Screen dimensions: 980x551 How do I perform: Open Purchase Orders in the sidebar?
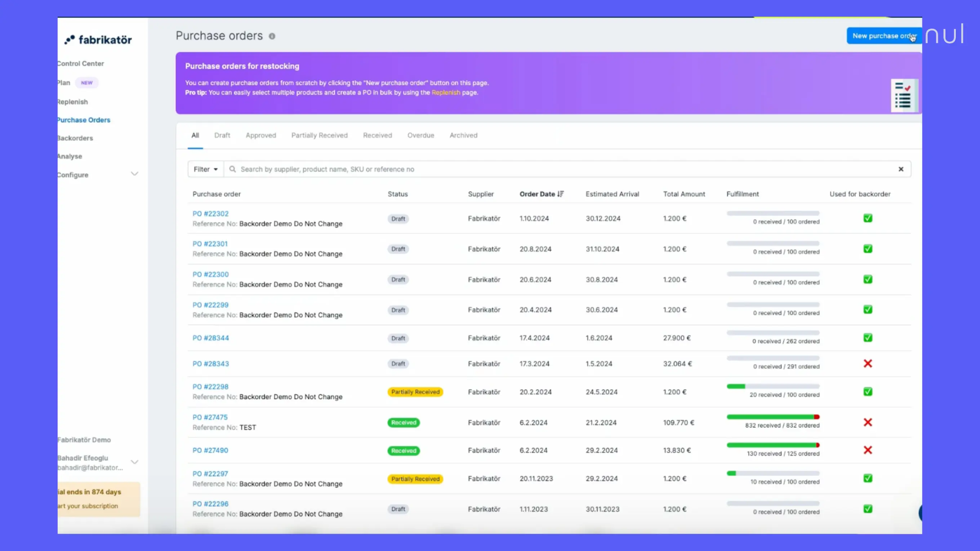pyautogui.click(x=84, y=120)
